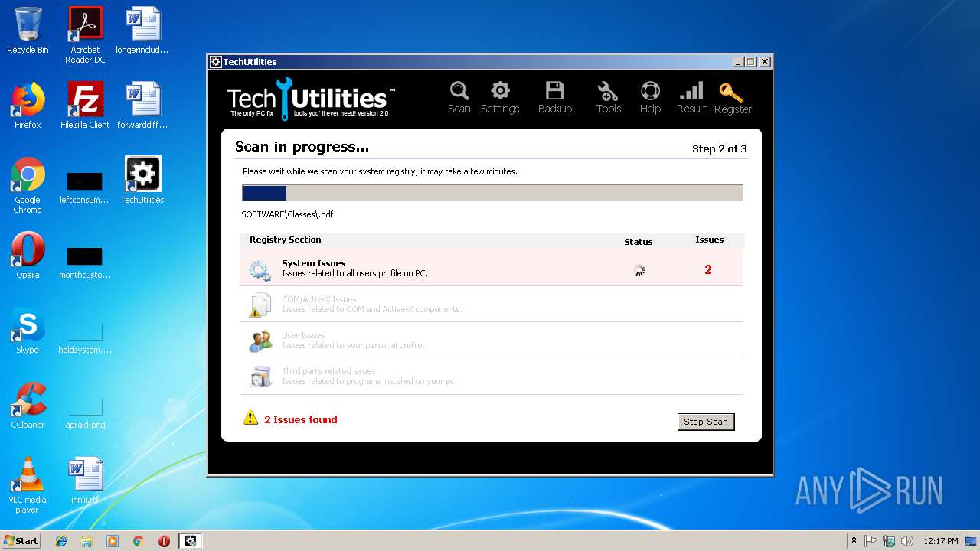
Task: Open Chrome from the taskbar
Action: click(138, 541)
